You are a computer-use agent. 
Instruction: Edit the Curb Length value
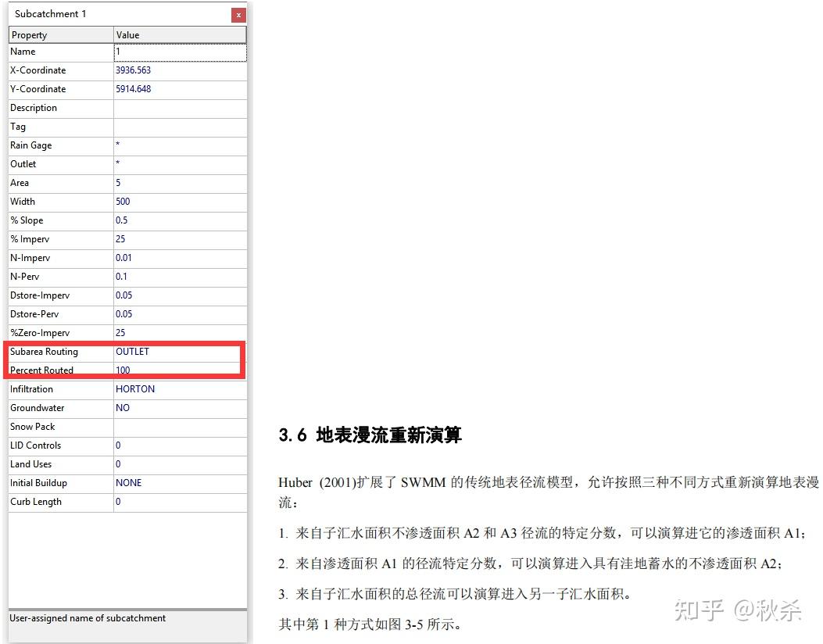click(x=180, y=502)
